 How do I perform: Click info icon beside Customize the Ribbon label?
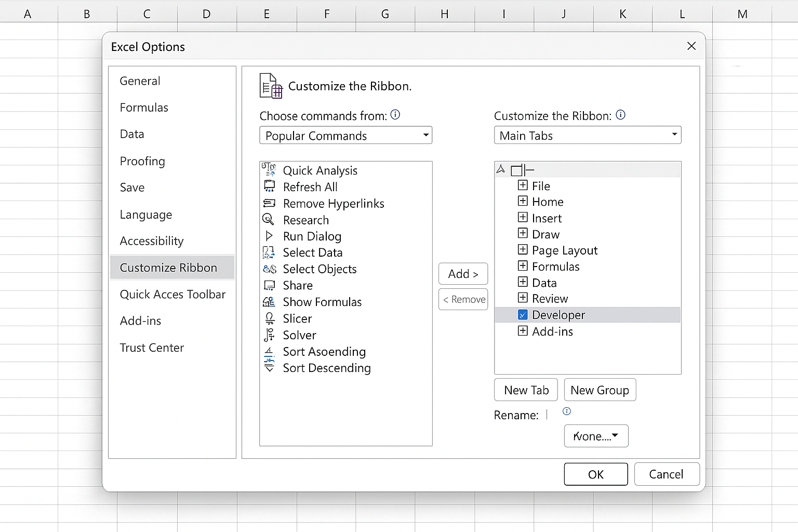point(620,115)
